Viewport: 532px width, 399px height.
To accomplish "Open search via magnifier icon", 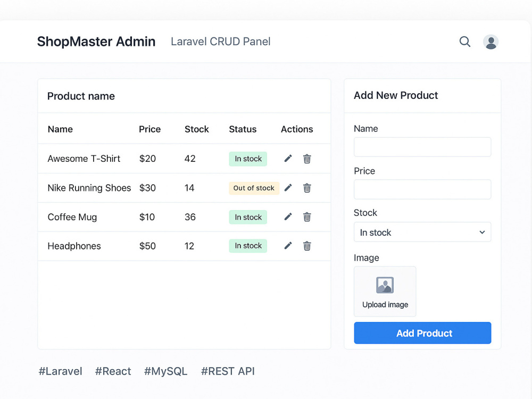I will (465, 41).
